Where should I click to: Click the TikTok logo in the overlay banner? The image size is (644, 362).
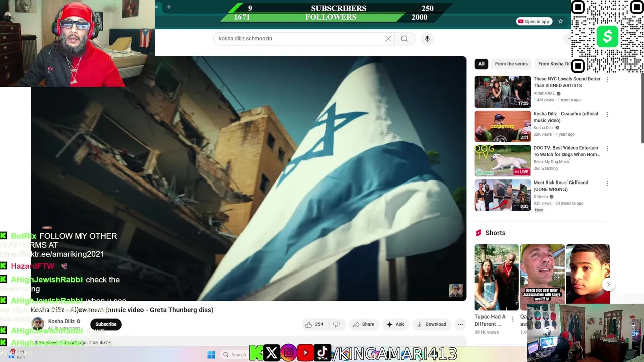[323, 353]
